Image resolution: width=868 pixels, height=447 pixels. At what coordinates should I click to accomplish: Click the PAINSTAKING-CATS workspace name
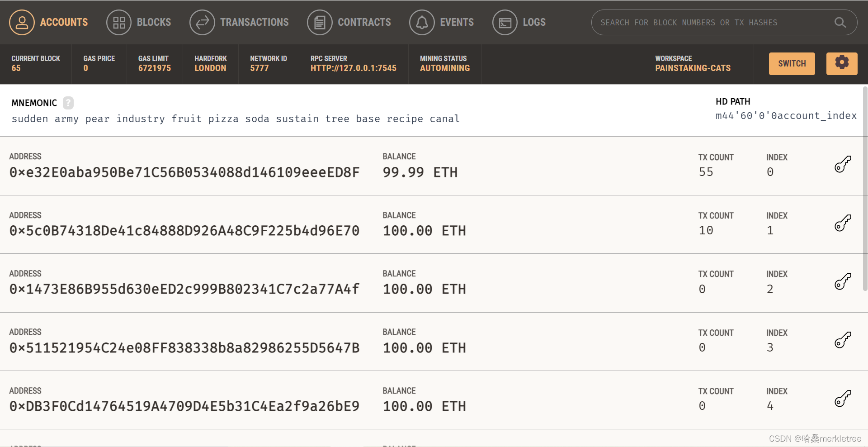click(693, 68)
